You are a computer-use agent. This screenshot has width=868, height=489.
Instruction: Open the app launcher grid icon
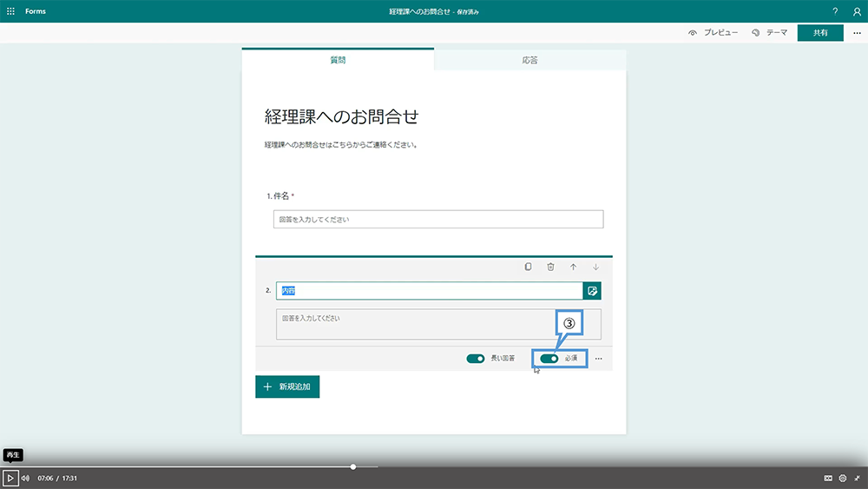10,11
